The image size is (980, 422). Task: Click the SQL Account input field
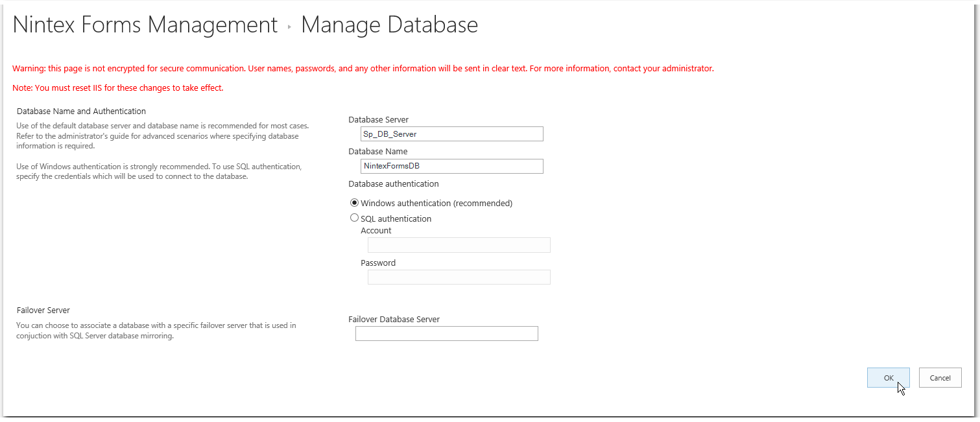459,245
